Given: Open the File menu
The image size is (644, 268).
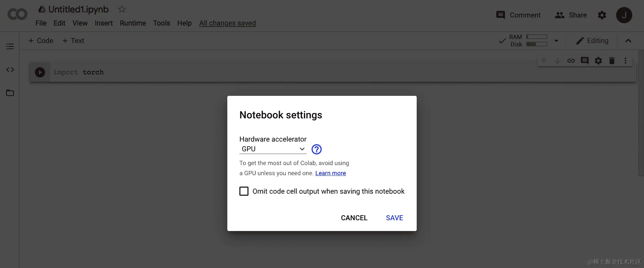Looking at the screenshot, I should tap(41, 23).
